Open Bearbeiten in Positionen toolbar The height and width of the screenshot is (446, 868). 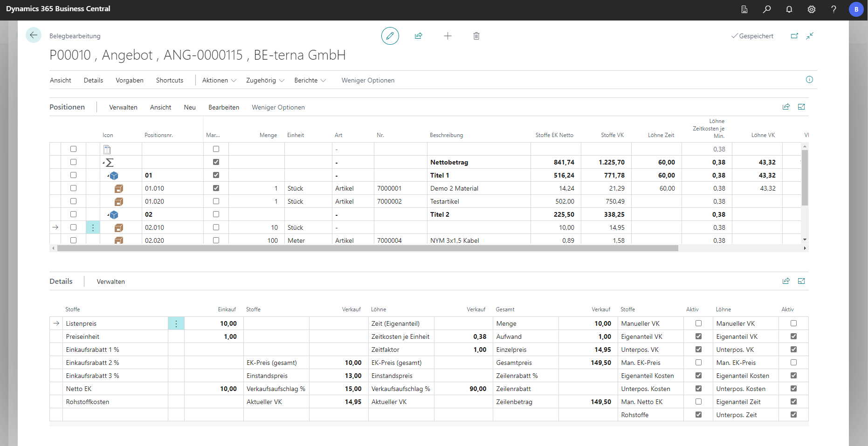coord(223,108)
